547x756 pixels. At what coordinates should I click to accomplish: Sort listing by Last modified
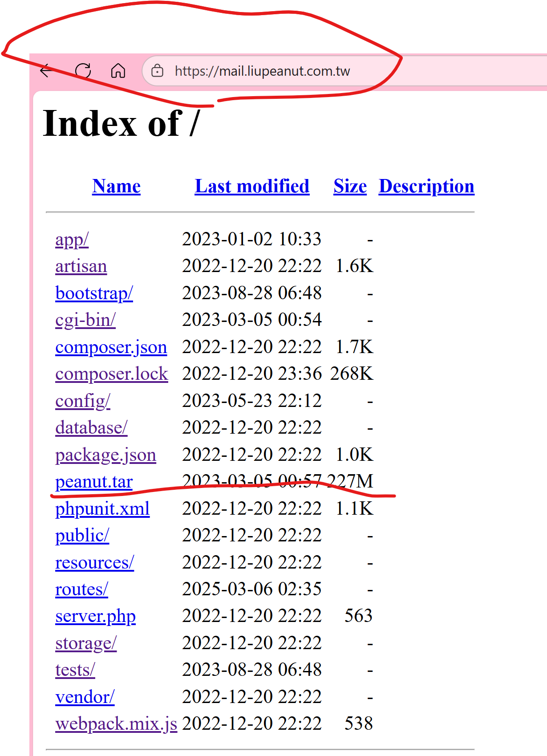tap(252, 186)
